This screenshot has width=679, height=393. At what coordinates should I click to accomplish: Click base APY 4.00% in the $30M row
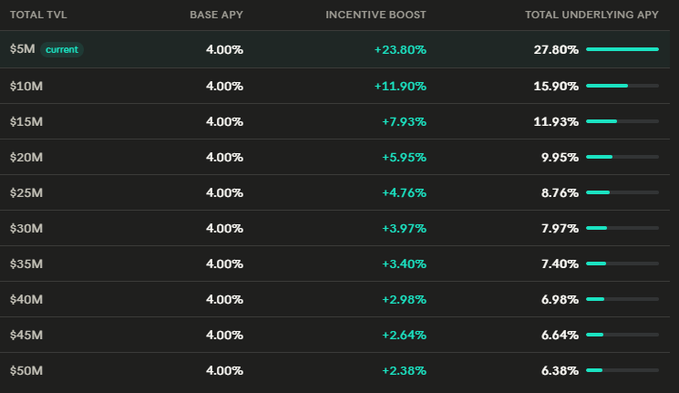pos(224,228)
